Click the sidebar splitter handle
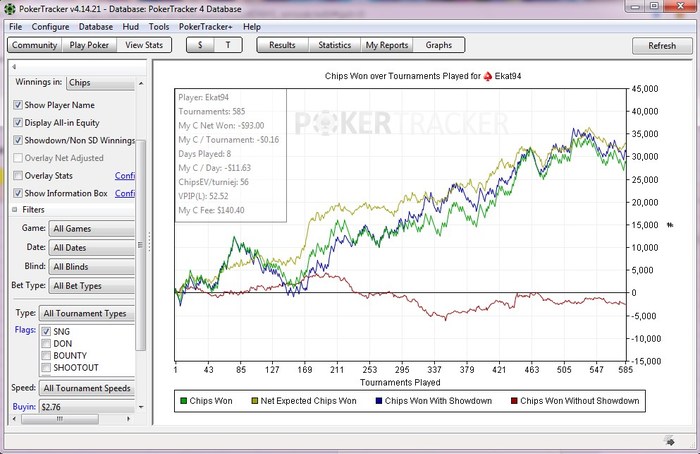The width and height of the screenshot is (700, 454). click(150, 242)
